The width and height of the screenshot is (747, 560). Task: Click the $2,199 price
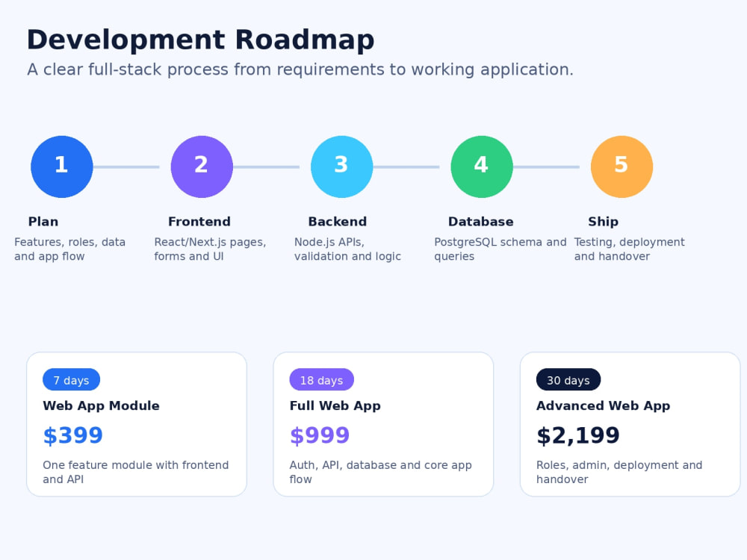(x=578, y=435)
